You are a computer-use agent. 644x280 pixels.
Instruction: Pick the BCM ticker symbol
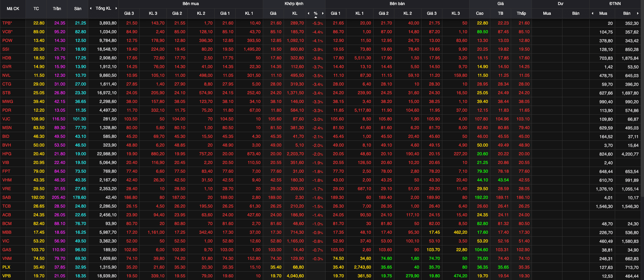pyautogui.click(x=7, y=224)
